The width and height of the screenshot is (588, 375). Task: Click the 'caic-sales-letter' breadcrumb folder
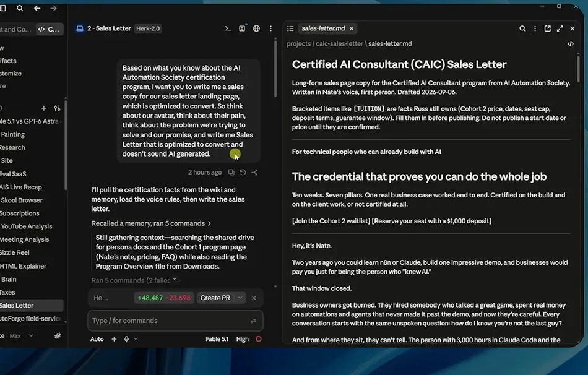[339, 44]
